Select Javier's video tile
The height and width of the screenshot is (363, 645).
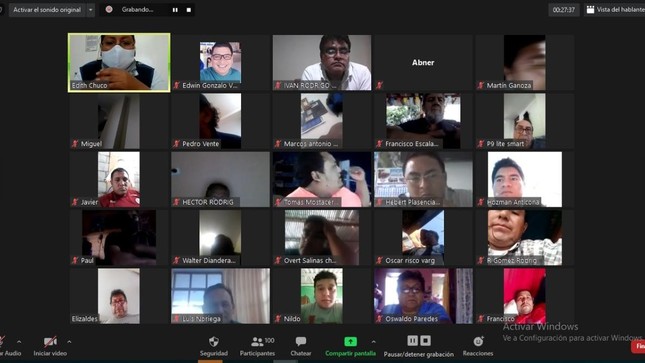pos(119,179)
